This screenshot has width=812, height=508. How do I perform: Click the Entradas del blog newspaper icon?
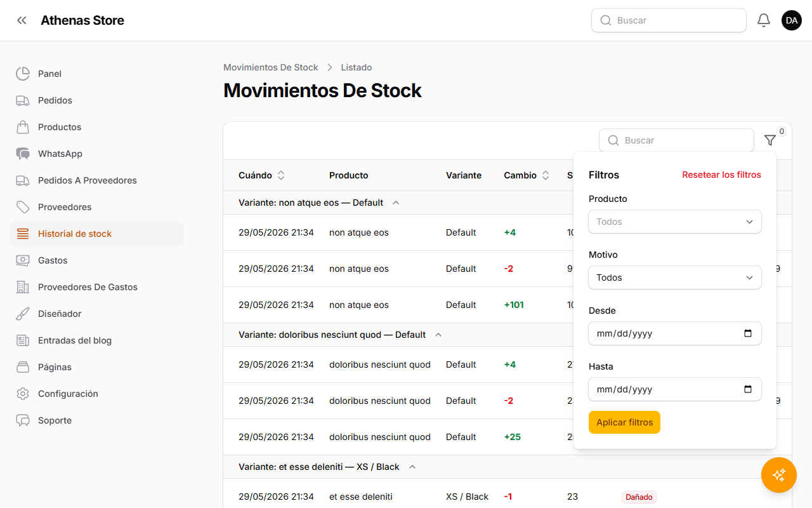coord(23,340)
